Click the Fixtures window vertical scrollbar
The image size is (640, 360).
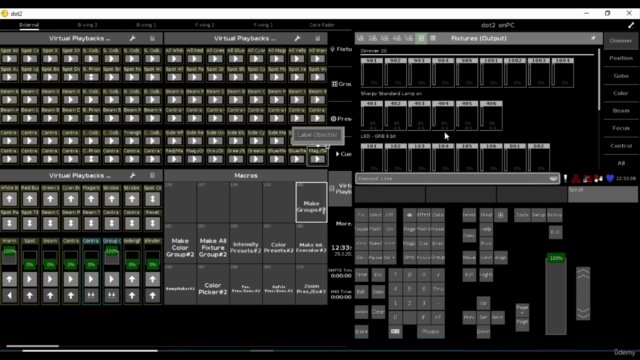click(x=599, y=80)
